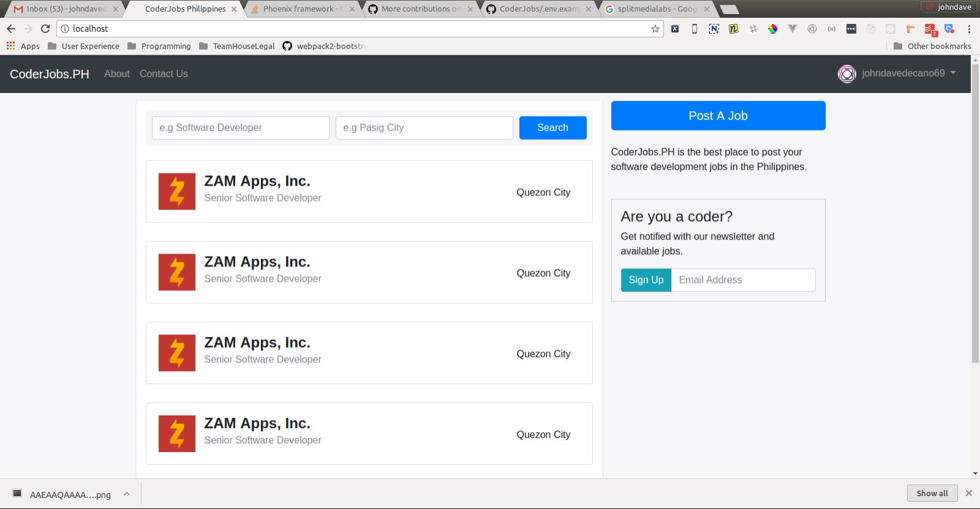Viewport: 980px width, 509px height.
Task: Open the orange signpost extension icon
Action: pyautogui.click(x=910, y=29)
